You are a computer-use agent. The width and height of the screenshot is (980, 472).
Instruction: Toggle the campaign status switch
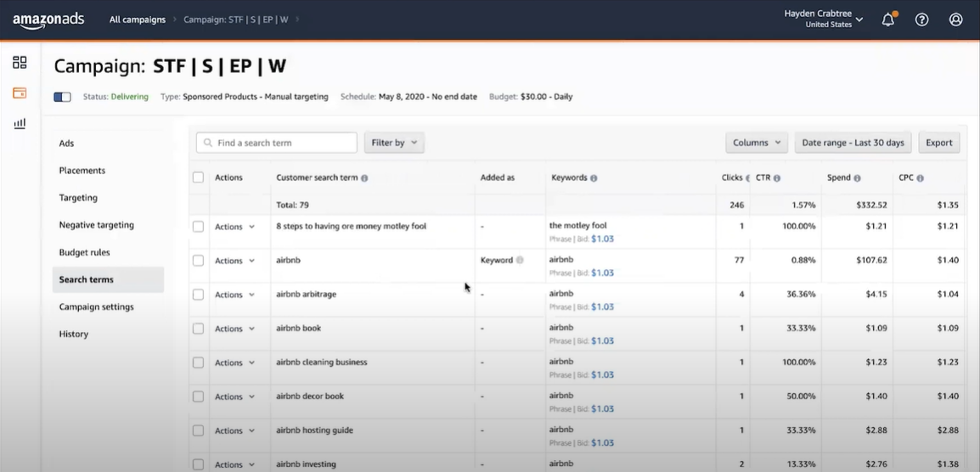[x=63, y=97]
